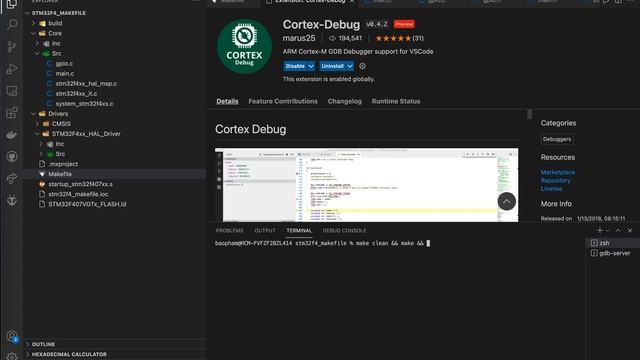Screen dimensions: 640x360
Task: Open the License resource link
Action: coord(551,189)
